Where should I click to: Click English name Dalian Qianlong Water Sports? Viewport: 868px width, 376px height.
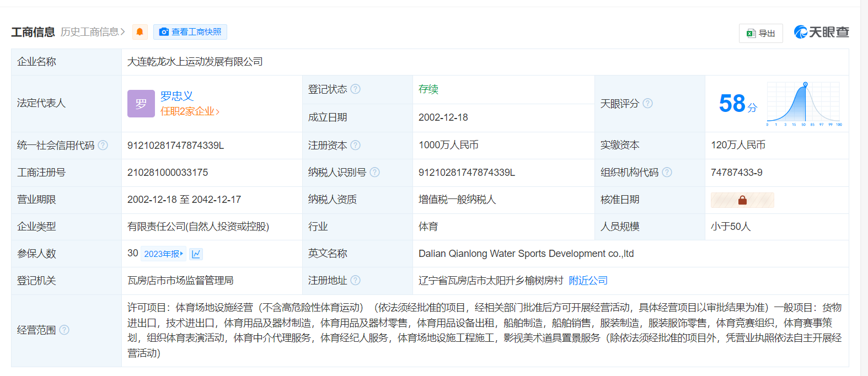526,254
